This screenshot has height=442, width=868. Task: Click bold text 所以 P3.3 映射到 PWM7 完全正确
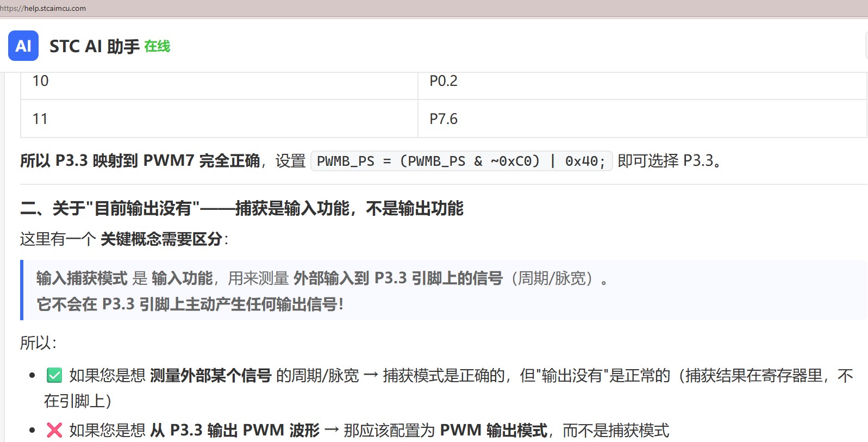[x=140, y=161]
